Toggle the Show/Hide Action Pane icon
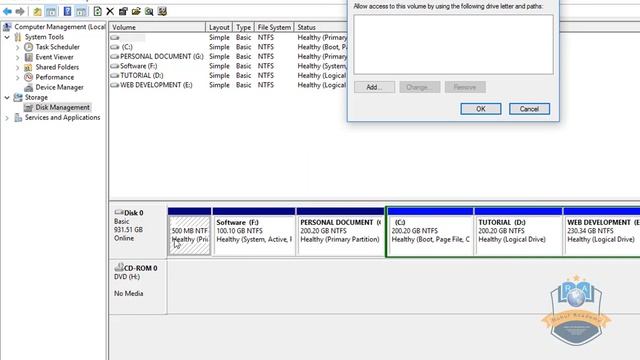640x360 pixels. click(81, 11)
